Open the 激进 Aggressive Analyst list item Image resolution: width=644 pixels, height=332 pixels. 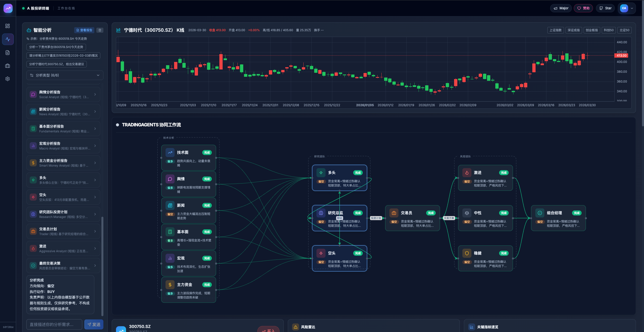pyautogui.click(x=63, y=248)
